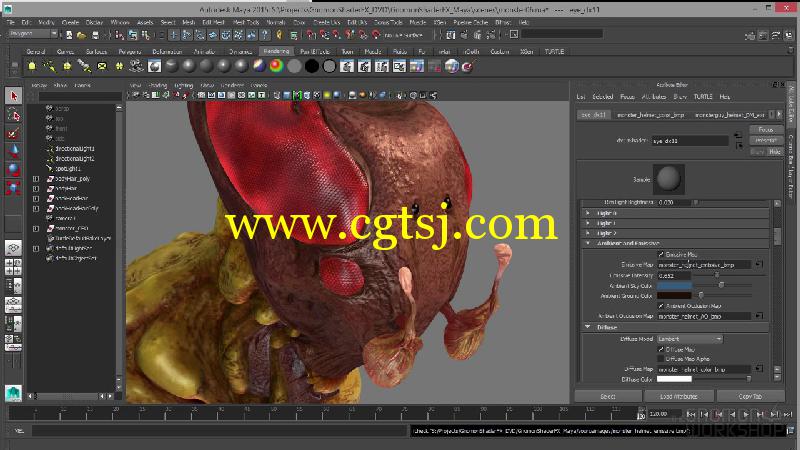Screen dimensions: 800x450
Task: Choose the Rotate tool (blue sphere)
Action: 13,170
